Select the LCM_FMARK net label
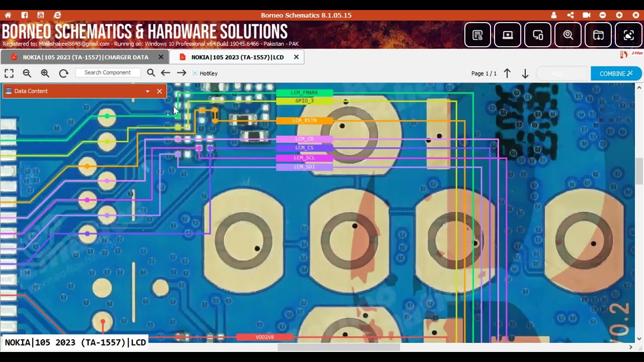The image size is (644, 362). 304,93
